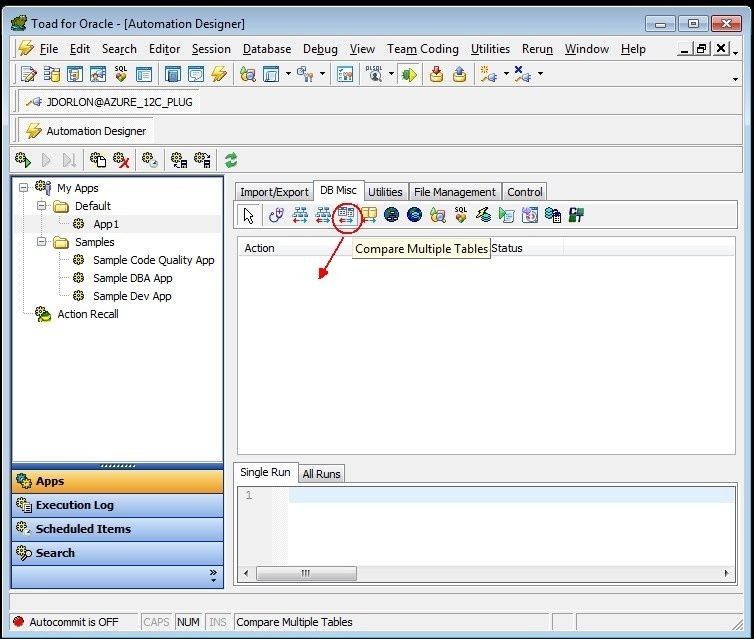Open the dropdown arrow beside the end connection icon
The width and height of the screenshot is (754, 639).
click(x=540, y=74)
